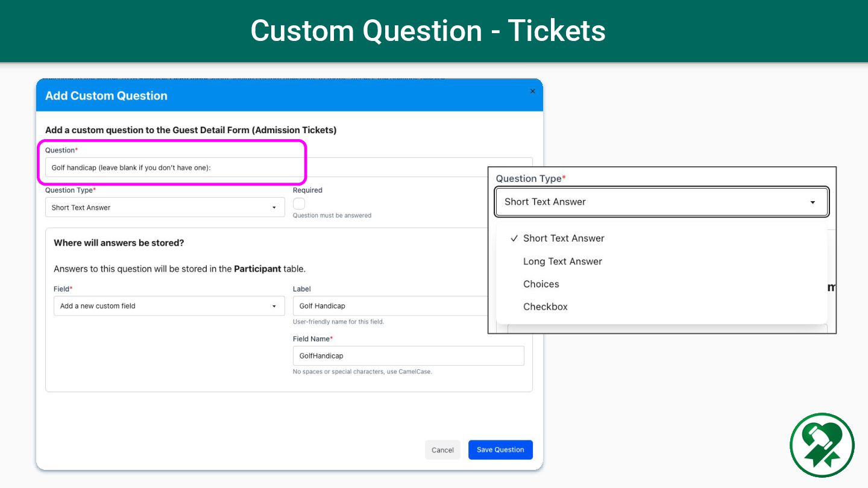Close the Add Custom Question dialog
Viewport: 868px width, 488px height.
coord(532,92)
